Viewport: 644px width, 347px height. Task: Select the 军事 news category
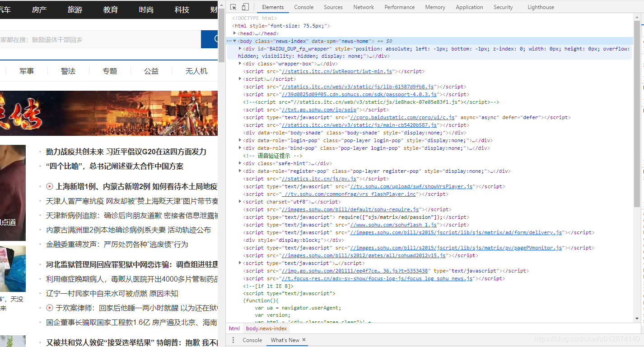(27, 71)
